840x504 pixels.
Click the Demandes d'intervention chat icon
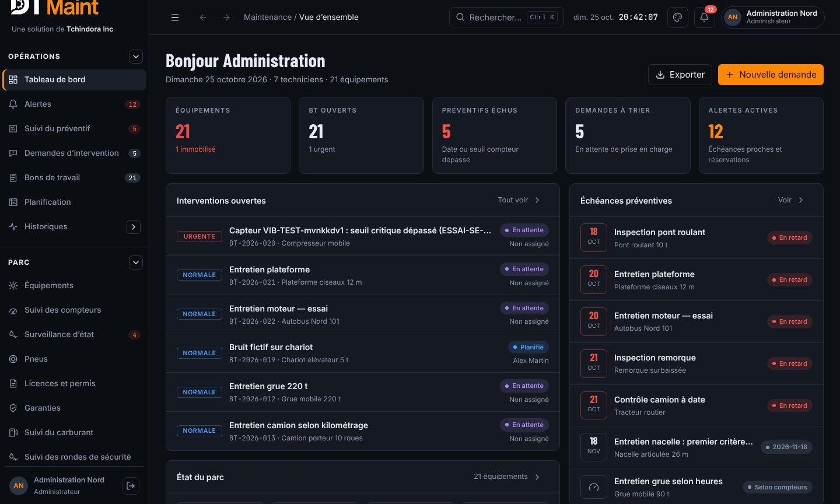click(13, 153)
